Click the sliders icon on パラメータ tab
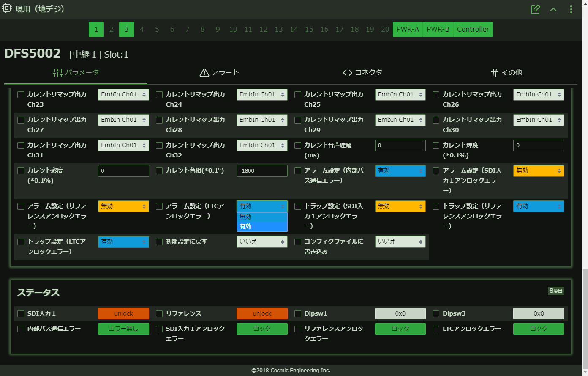The image size is (588, 376). point(57,73)
